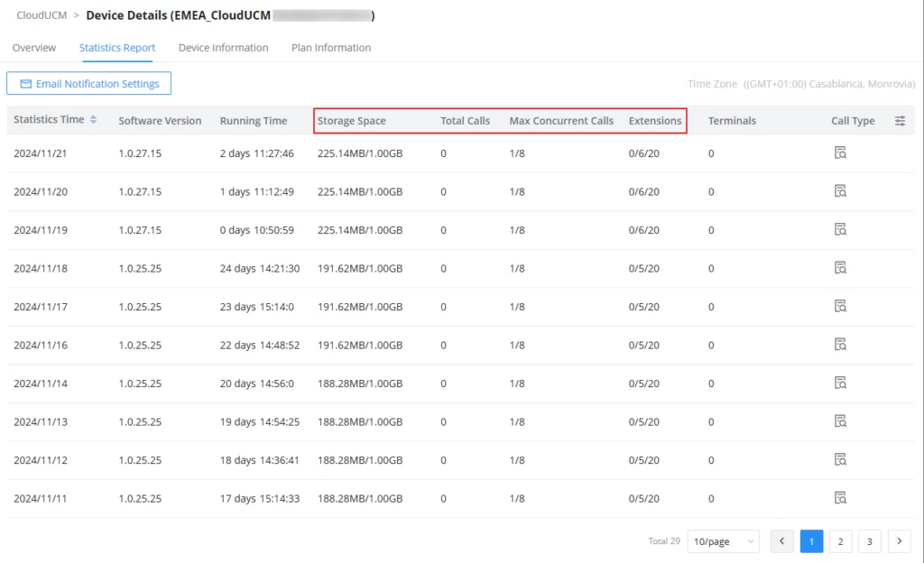Viewport: 924px width, 563px height.
Task: Select the 2024/11/13 date cell
Action: (x=41, y=421)
